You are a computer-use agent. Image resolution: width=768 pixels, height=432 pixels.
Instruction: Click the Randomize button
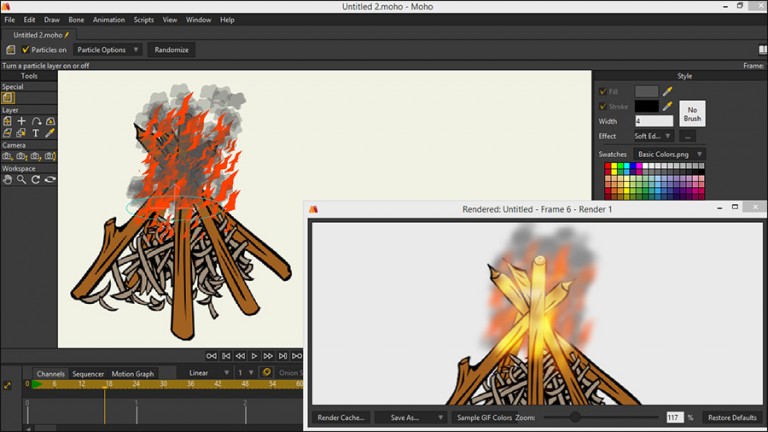coord(172,50)
